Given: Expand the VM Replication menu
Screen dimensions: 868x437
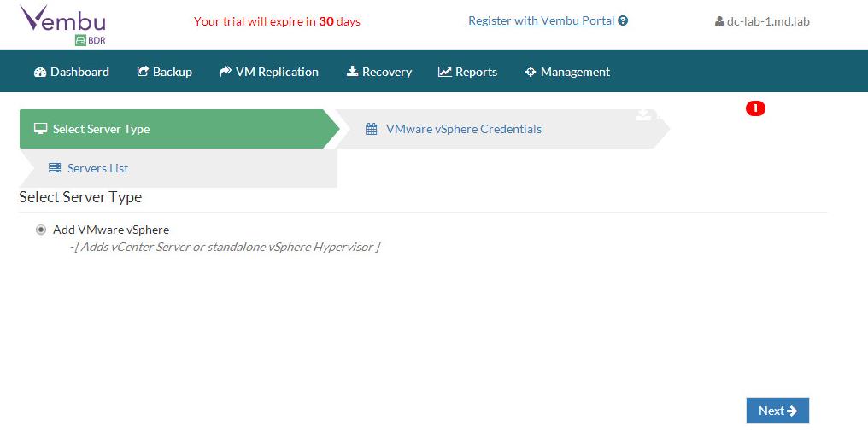Looking at the screenshot, I should pos(268,72).
